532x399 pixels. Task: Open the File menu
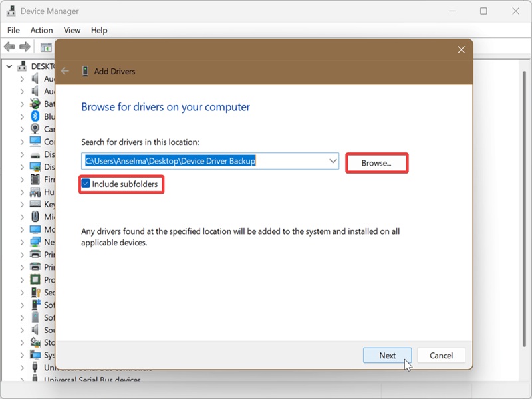(13, 30)
